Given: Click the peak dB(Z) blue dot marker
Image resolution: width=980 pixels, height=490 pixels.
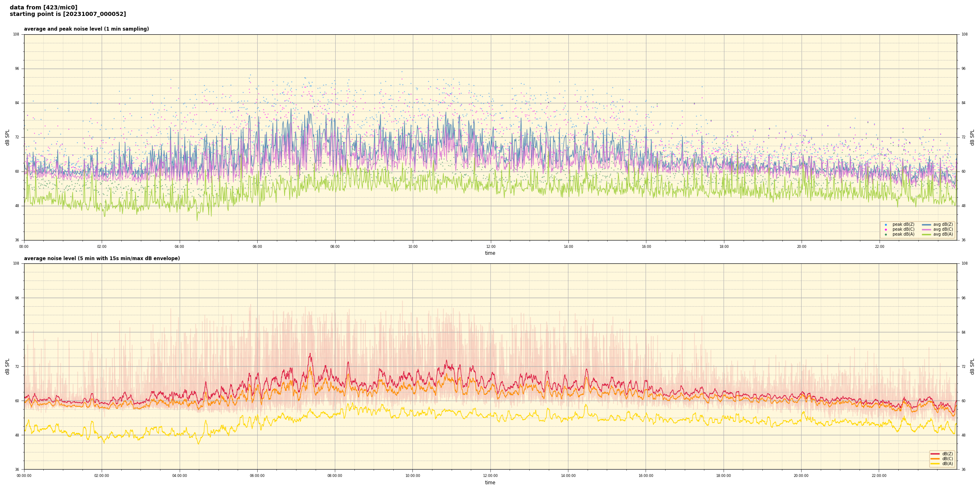Looking at the screenshot, I should click(886, 225).
